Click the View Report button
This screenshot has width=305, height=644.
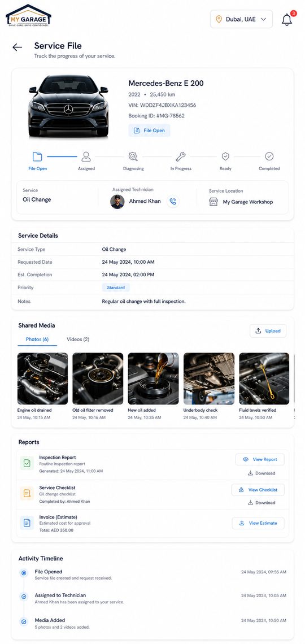pos(260,460)
